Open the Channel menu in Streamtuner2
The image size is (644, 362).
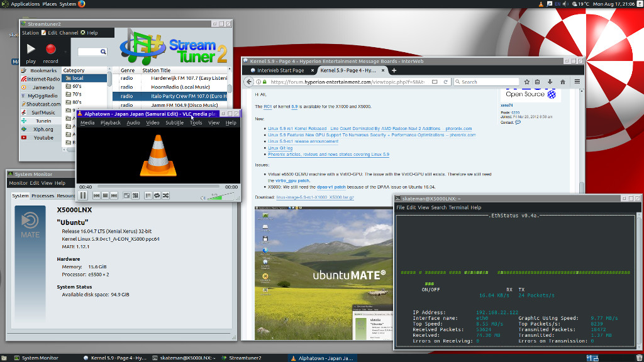click(69, 33)
